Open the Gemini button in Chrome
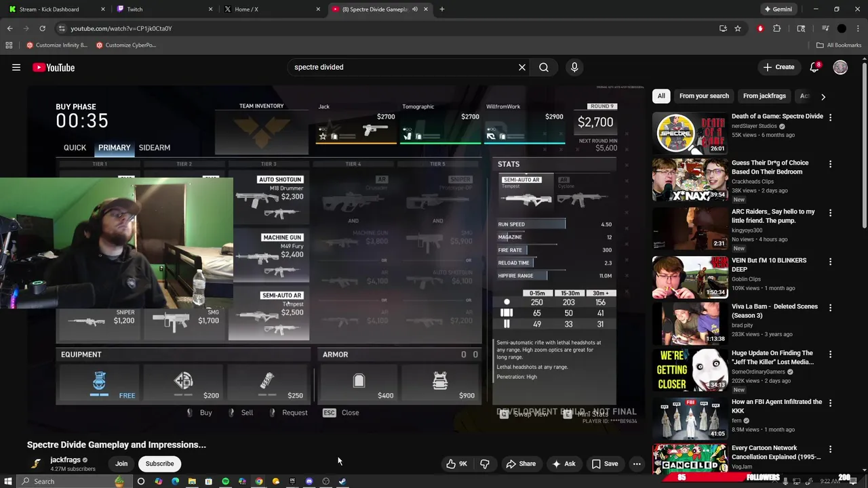This screenshot has height=488, width=868. click(x=778, y=9)
